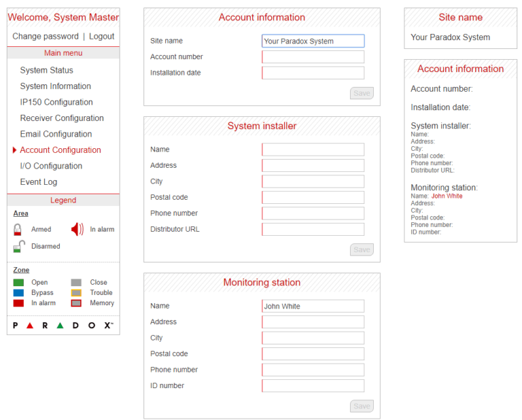Click the Monitoring station ID number field
This screenshot has height=420, width=522.
pyautogui.click(x=313, y=386)
